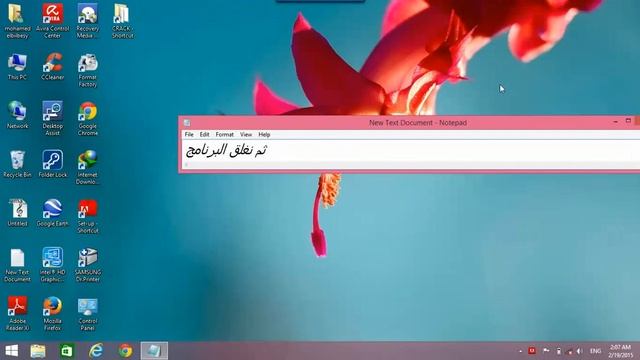Open File Explorer from the taskbar

point(38,351)
